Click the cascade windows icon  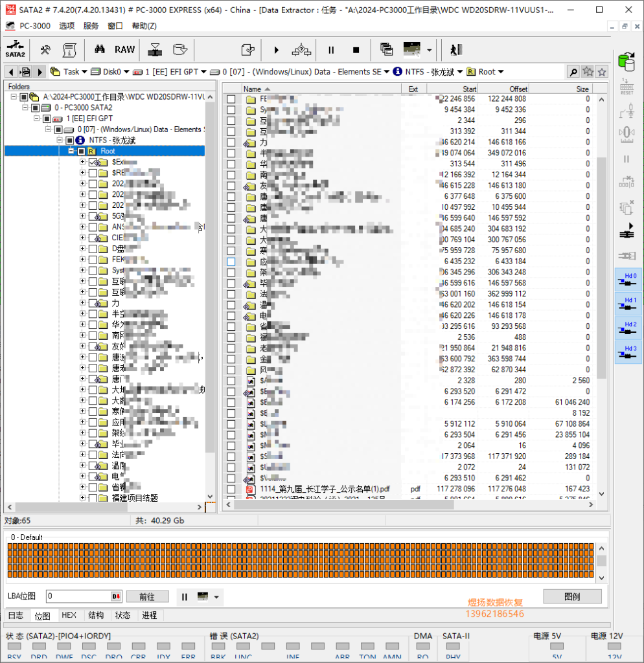[x=386, y=49]
